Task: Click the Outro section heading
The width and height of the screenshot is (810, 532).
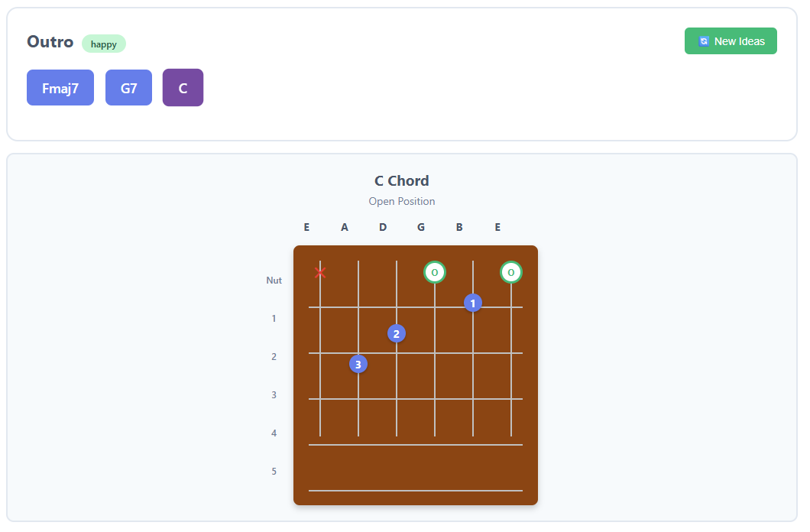Action: pyautogui.click(x=49, y=42)
